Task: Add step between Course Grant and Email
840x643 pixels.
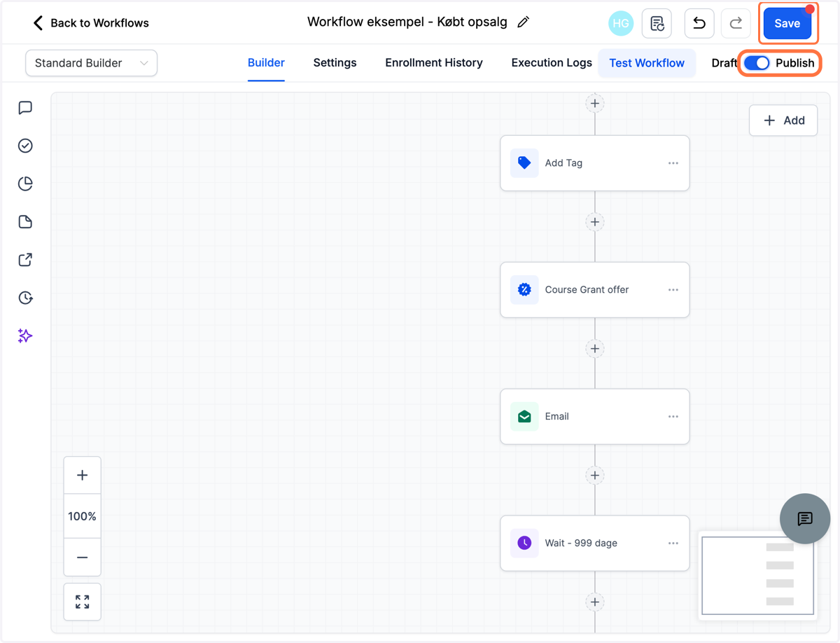Action: point(595,349)
